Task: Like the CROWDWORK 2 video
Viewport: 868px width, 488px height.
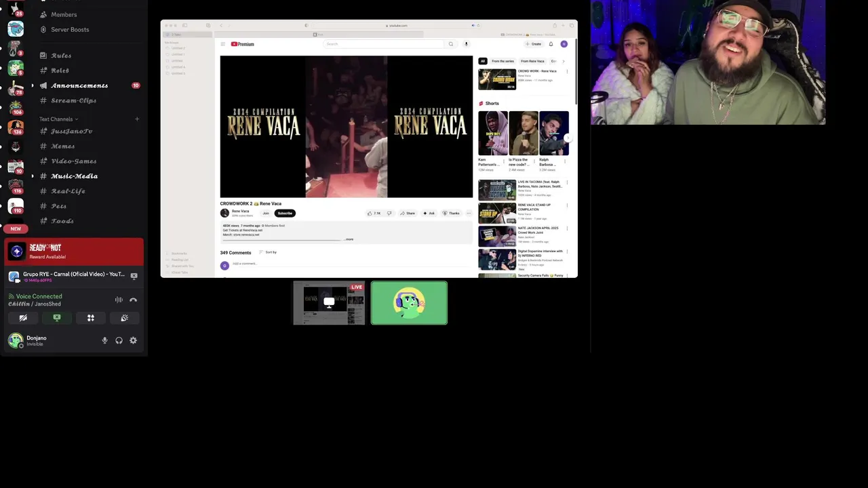Action: coord(374,213)
